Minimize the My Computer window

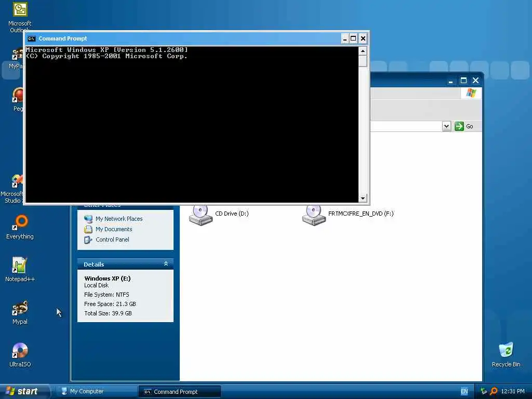(450, 81)
